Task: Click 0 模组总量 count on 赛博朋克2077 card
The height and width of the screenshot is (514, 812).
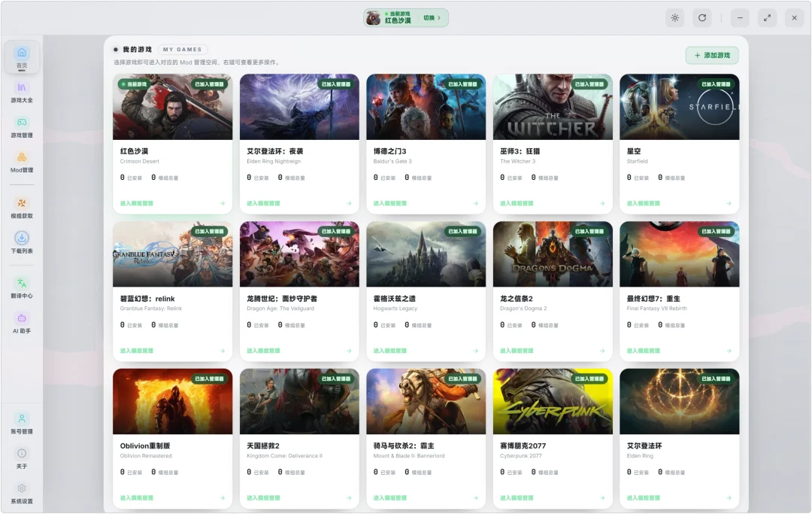Action: click(x=545, y=472)
